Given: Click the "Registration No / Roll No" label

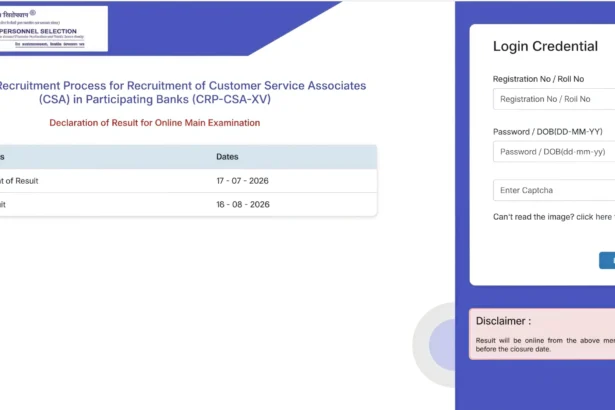Looking at the screenshot, I should coord(538,79).
